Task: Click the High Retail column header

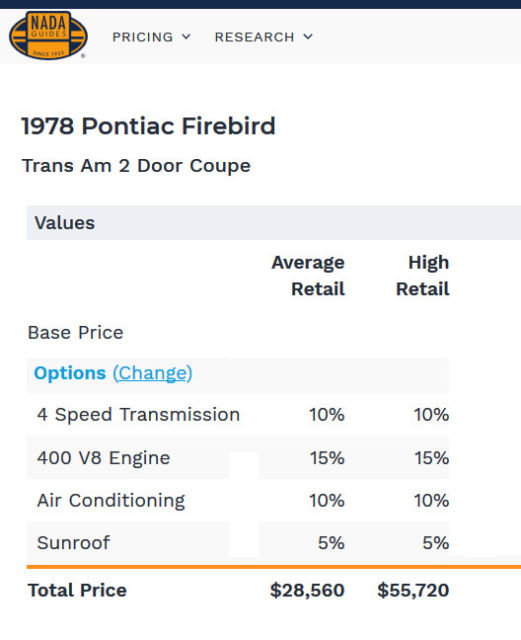Action: 423,276
